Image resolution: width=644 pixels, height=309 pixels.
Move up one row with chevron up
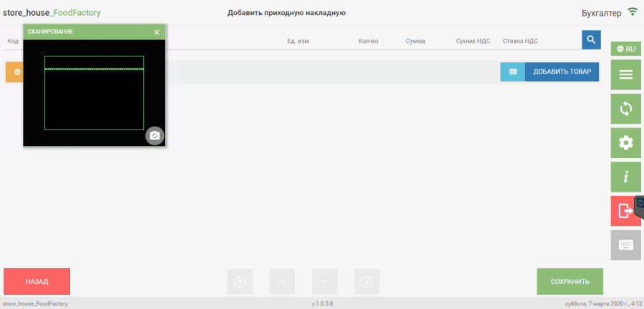[x=281, y=282]
